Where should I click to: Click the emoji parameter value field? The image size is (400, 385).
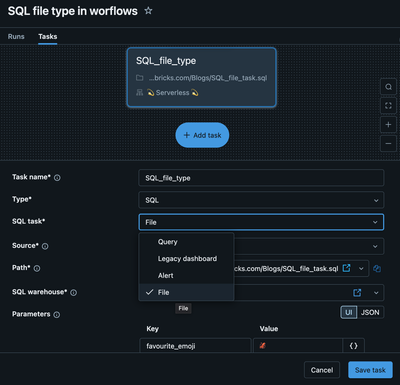[x=298, y=346]
